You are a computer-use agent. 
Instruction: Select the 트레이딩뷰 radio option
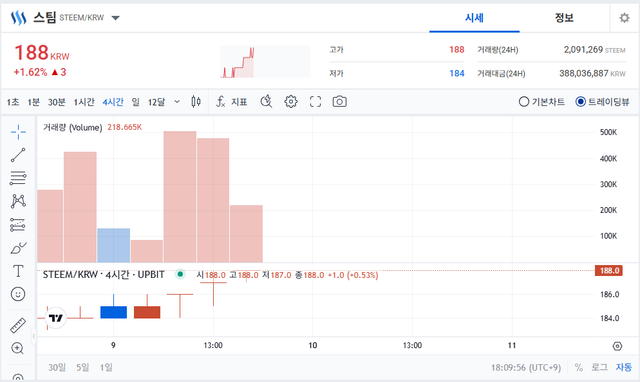(602, 102)
